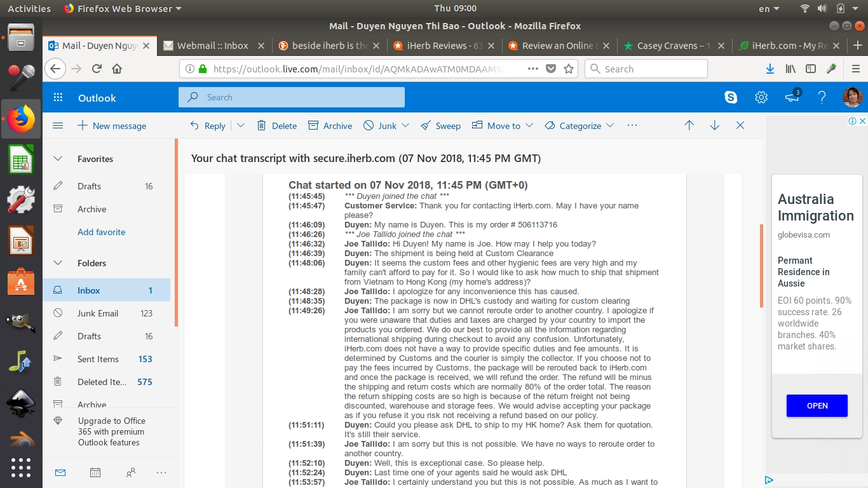Open the Skype icon in Outlook header

click(x=731, y=97)
